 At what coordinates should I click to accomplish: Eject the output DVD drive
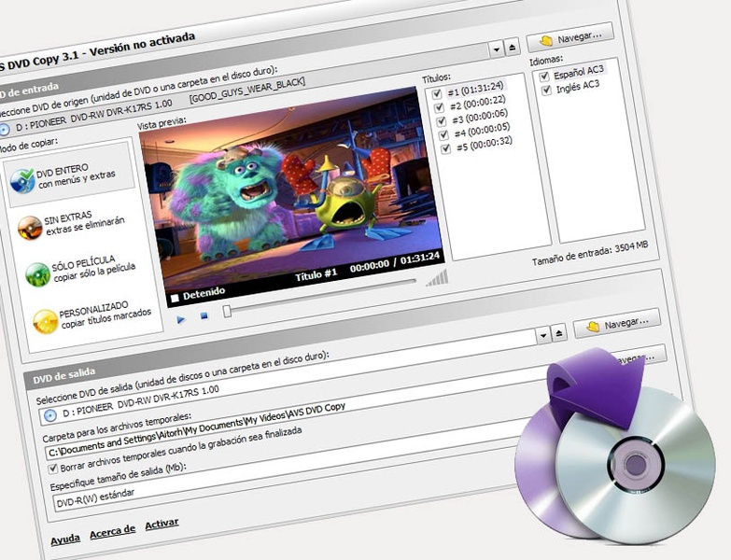[559, 332]
